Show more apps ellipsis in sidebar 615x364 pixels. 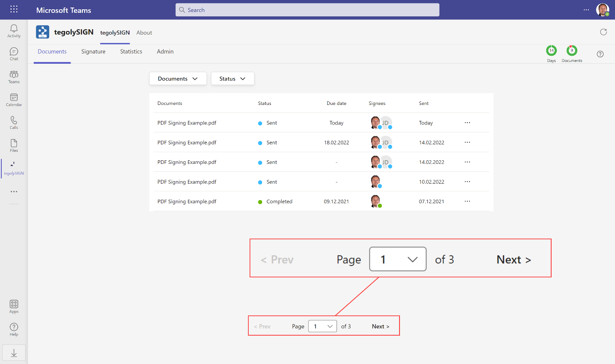click(14, 192)
